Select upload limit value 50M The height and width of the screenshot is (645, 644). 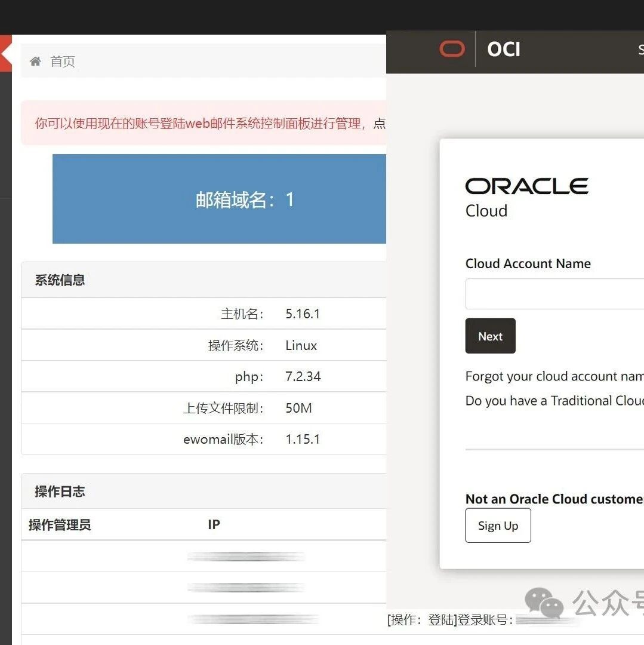[299, 408]
